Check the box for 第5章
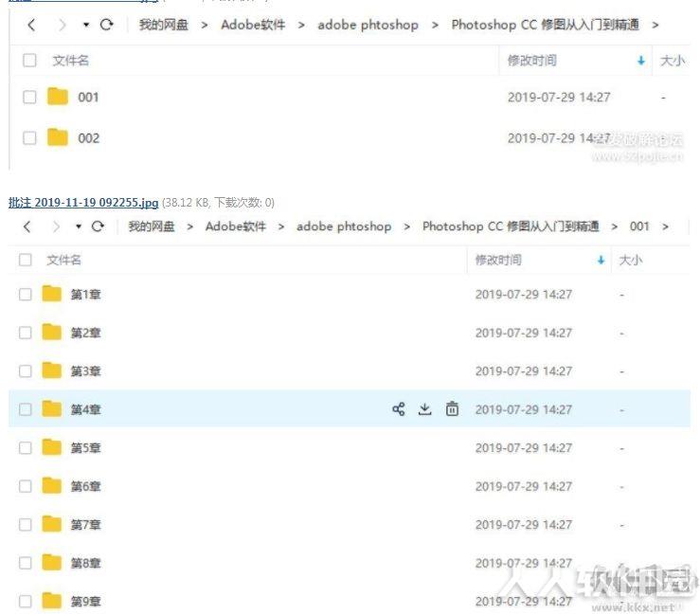This screenshot has height=614, width=700. click(x=26, y=448)
